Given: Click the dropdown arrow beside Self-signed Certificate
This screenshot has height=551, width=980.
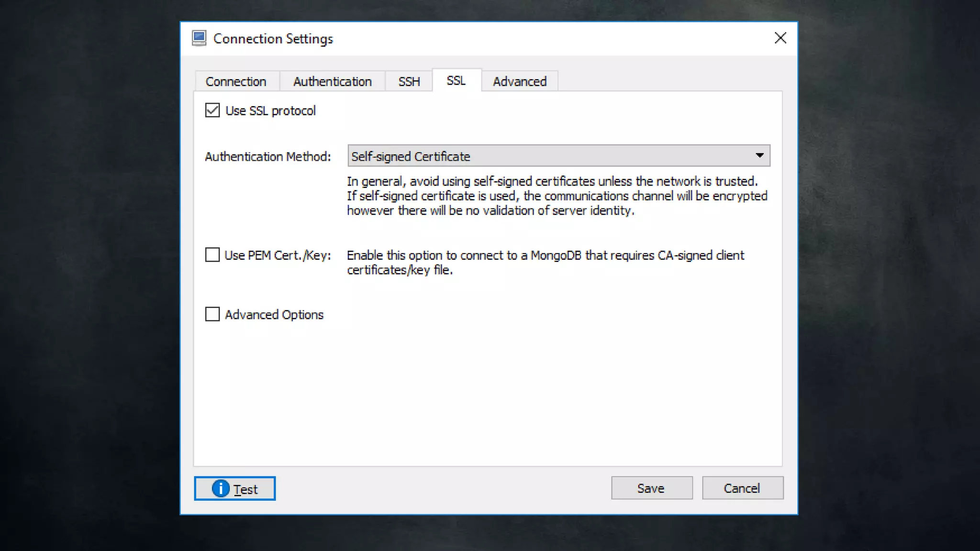Looking at the screenshot, I should coord(759,156).
